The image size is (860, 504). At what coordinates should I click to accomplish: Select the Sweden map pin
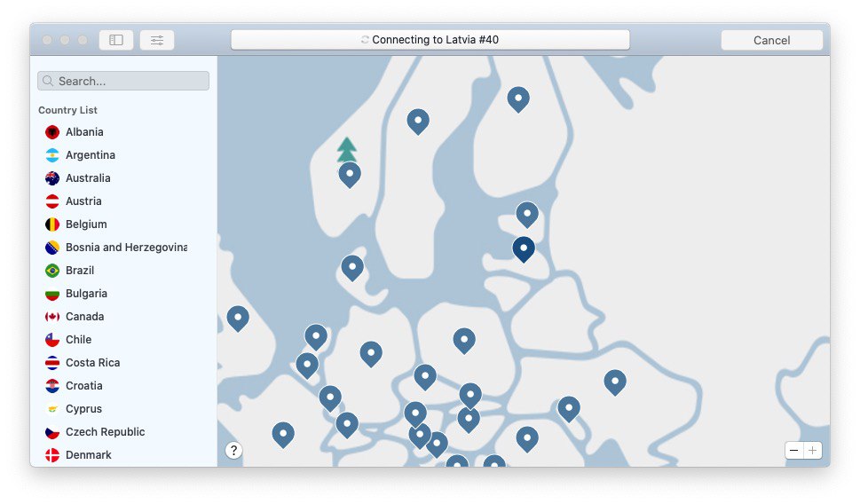point(418,122)
